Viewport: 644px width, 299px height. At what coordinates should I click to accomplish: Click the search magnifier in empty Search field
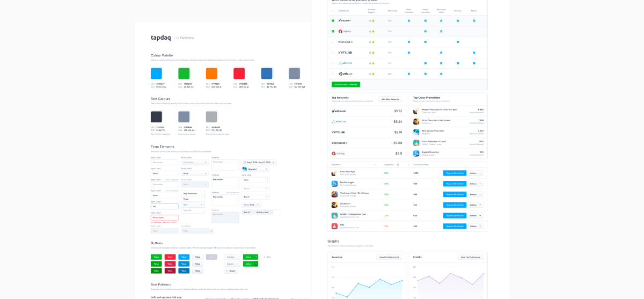(266, 188)
